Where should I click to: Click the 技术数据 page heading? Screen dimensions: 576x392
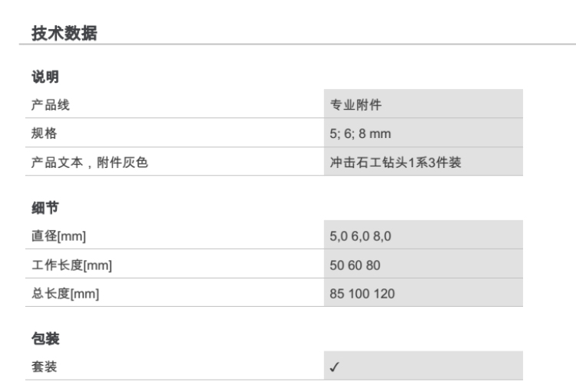pos(65,33)
